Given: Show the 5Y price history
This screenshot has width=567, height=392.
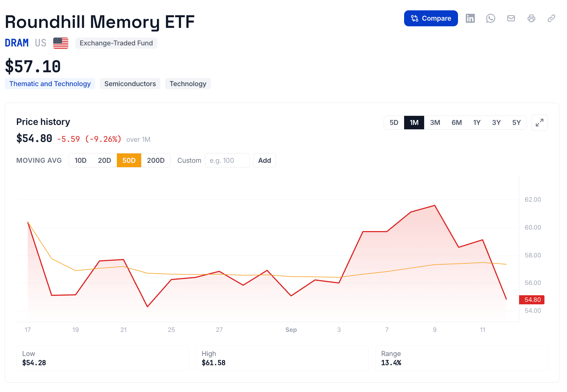Looking at the screenshot, I should pyautogui.click(x=516, y=122).
